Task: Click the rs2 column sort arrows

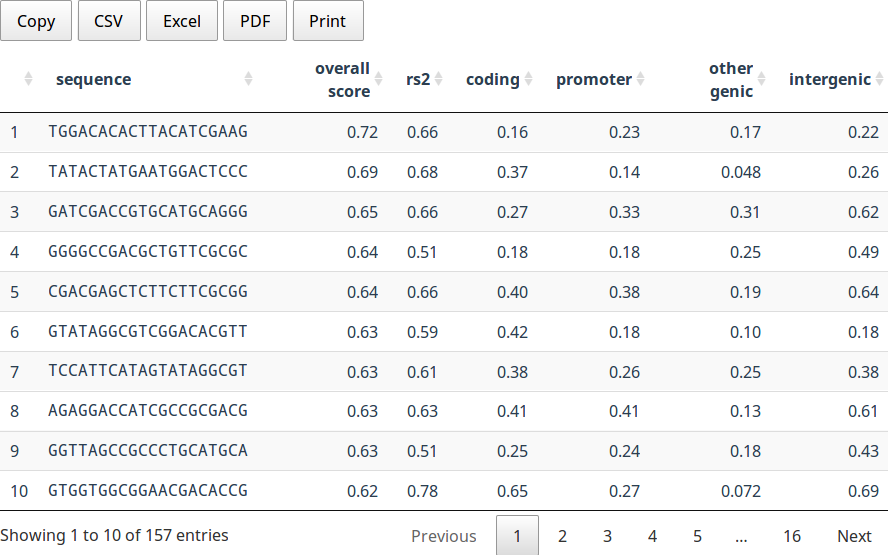Action: tap(438, 79)
